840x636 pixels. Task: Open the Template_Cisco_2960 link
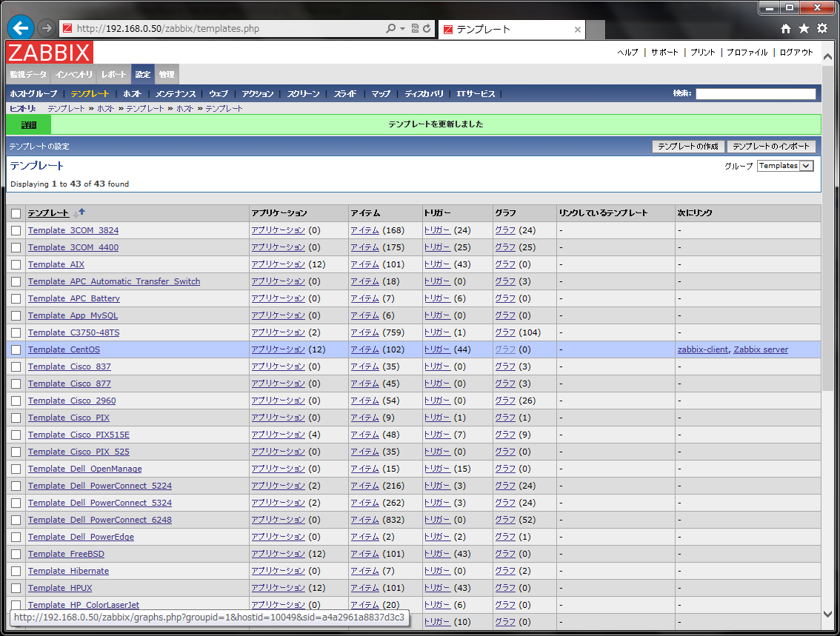tap(72, 401)
